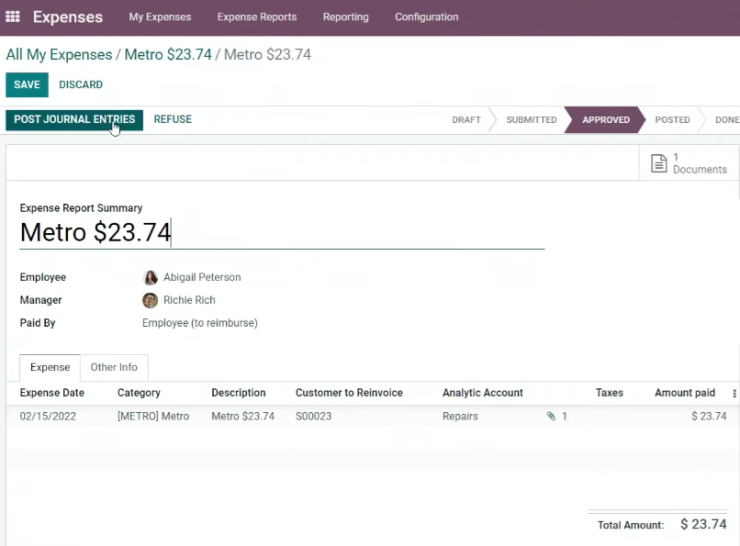Click Abigail Peterson's avatar
Image resolution: width=740 pixels, height=546 pixels.
click(x=150, y=277)
